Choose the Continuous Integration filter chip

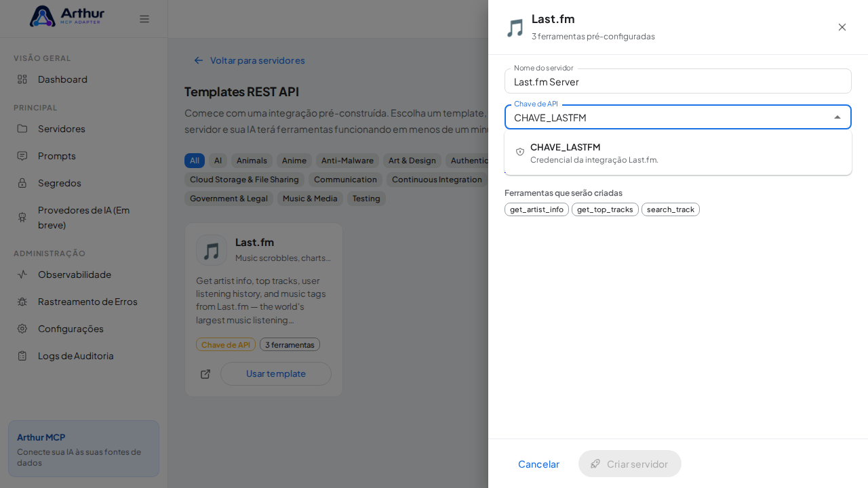coord(437,180)
